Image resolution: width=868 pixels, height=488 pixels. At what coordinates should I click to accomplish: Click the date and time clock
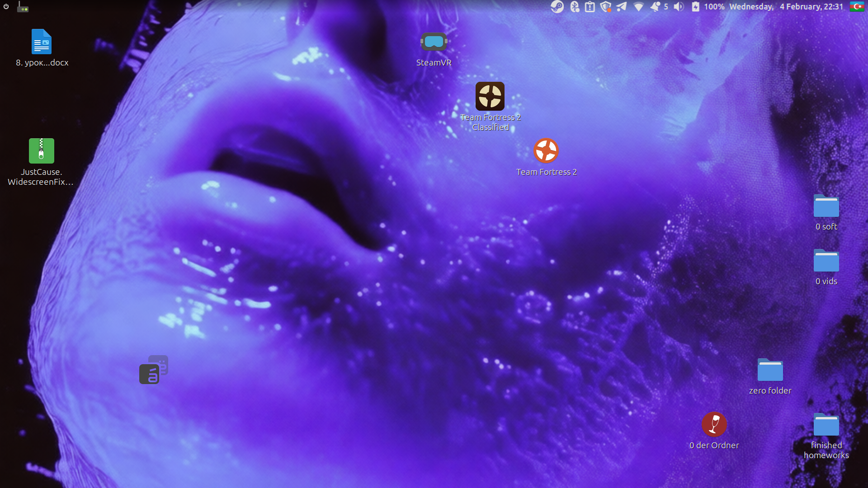click(x=786, y=7)
